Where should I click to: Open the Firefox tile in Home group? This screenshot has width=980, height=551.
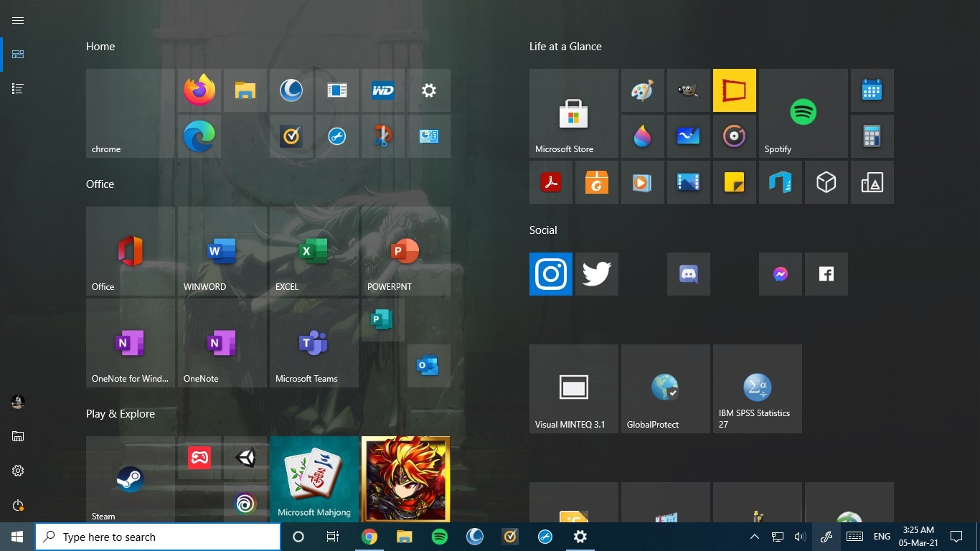[199, 90]
